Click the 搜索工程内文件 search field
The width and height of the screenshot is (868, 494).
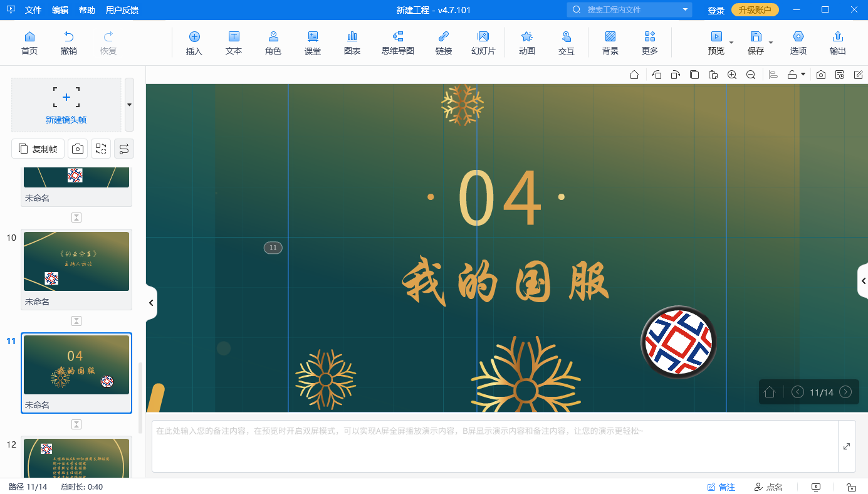pos(630,10)
